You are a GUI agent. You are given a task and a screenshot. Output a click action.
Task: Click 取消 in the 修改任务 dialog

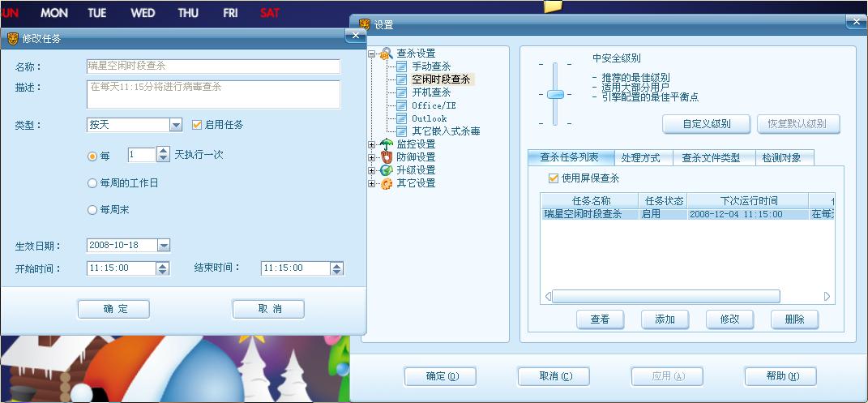point(268,310)
